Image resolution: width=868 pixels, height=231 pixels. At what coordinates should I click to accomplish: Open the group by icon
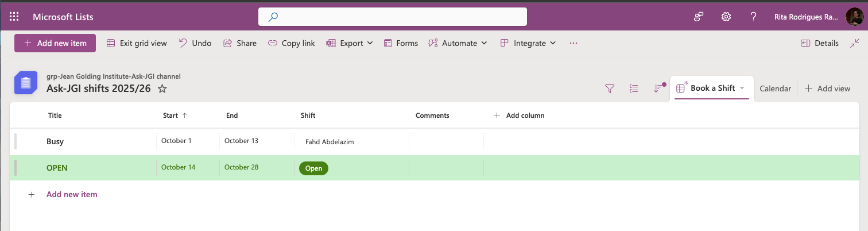tap(634, 88)
